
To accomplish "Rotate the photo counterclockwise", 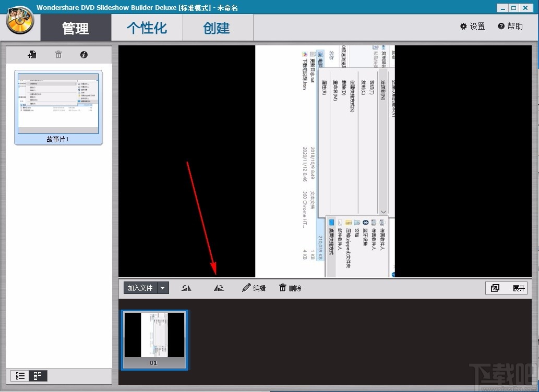I will point(186,287).
